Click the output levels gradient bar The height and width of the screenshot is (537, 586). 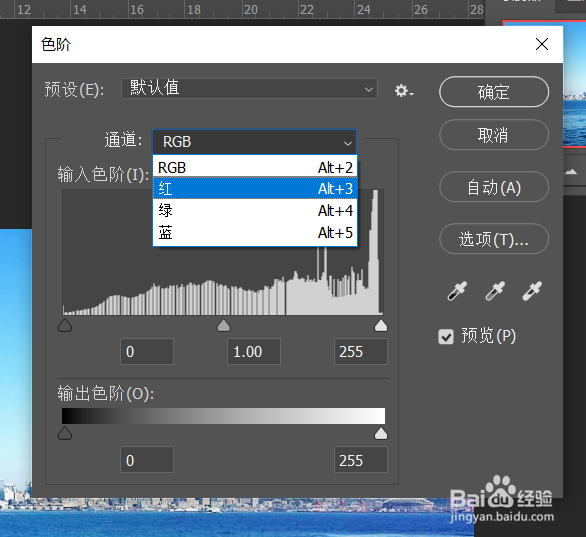223,416
